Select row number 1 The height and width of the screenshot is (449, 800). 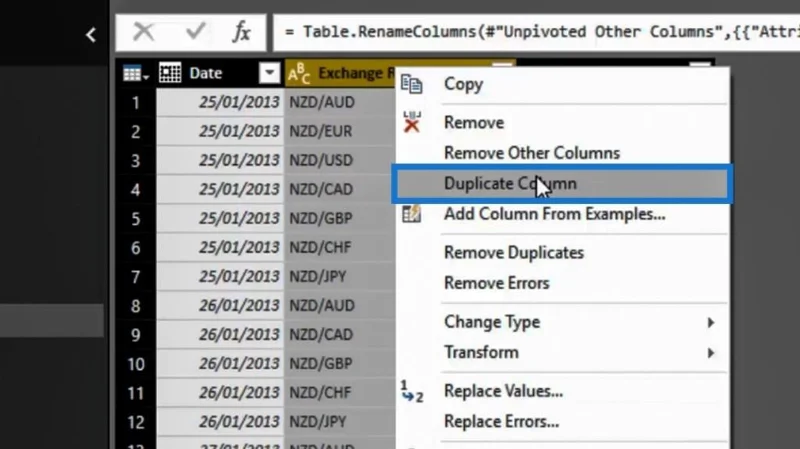click(x=136, y=103)
